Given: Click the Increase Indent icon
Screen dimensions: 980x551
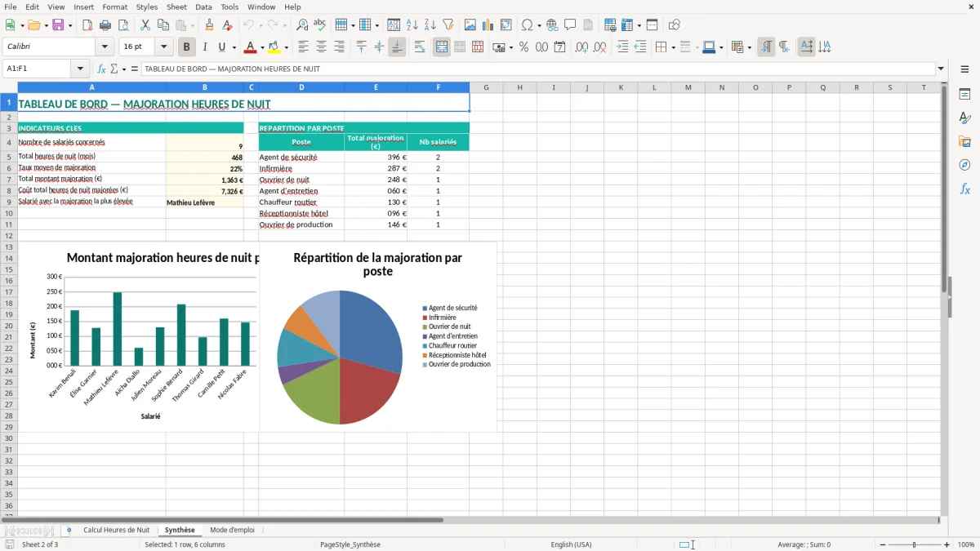Looking at the screenshot, I should coord(622,47).
